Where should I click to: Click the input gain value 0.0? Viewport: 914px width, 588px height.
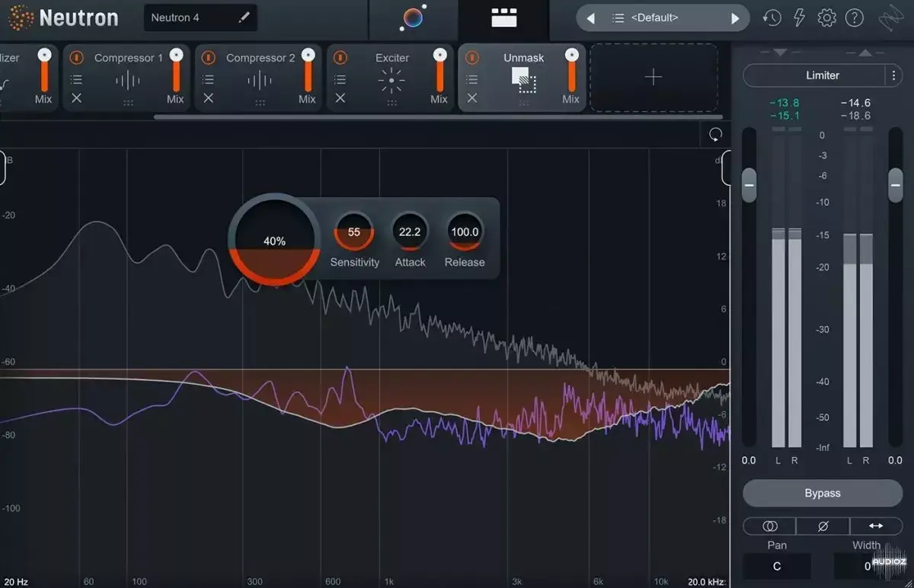point(749,460)
